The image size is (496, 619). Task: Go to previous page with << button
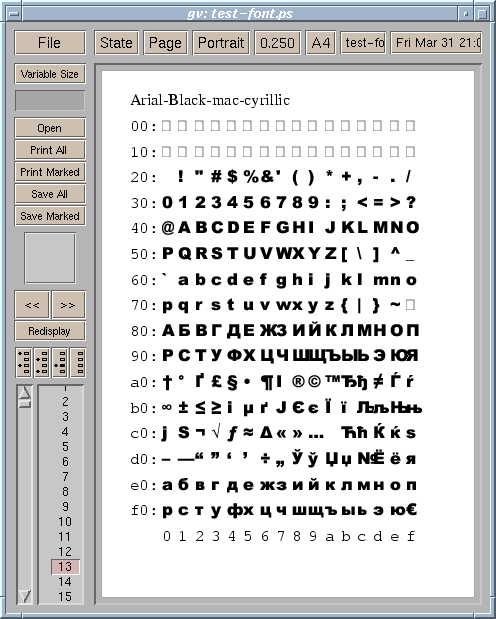pyautogui.click(x=32, y=305)
